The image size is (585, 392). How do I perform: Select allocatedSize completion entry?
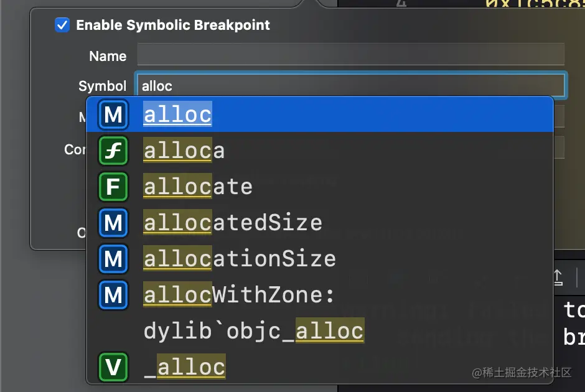(x=320, y=223)
